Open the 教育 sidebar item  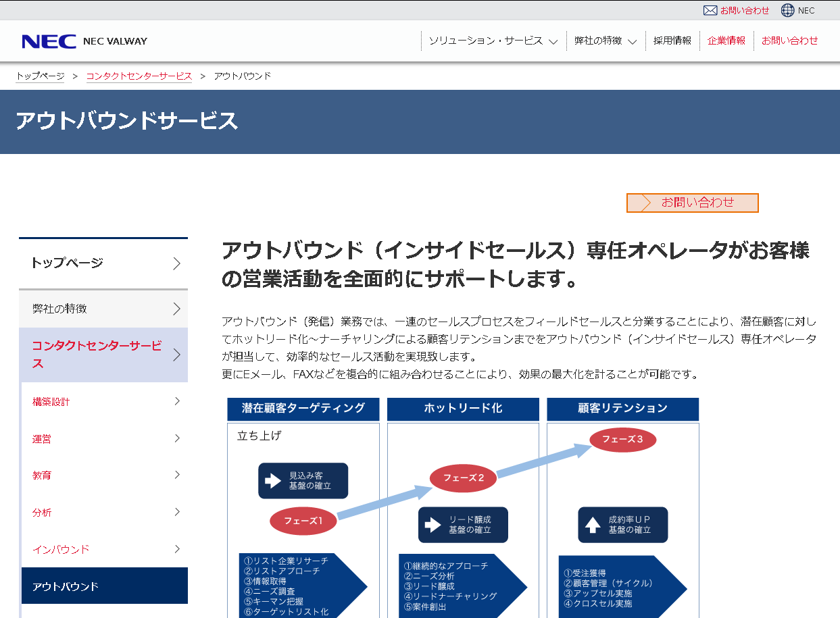[x=105, y=475]
